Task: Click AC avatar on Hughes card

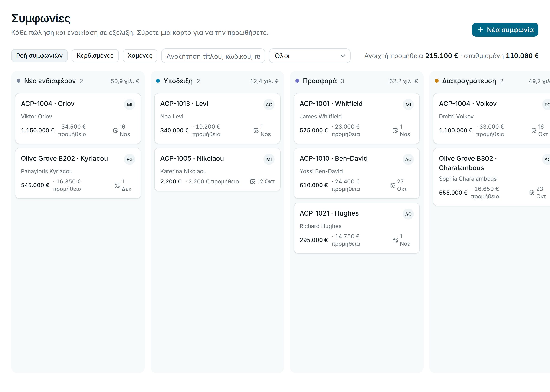Action: click(x=408, y=214)
